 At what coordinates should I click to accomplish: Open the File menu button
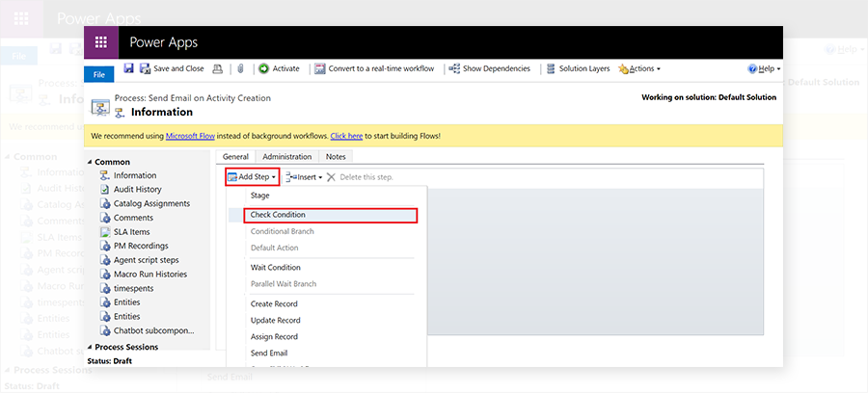pyautogui.click(x=99, y=74)
